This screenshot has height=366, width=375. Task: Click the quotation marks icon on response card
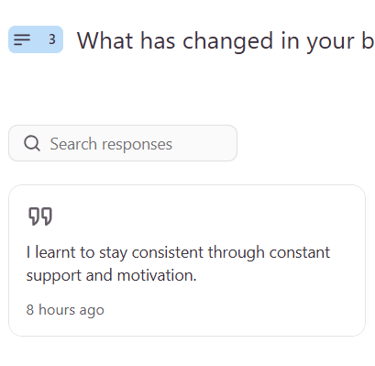pyautogui.click(x=40, y=216)
